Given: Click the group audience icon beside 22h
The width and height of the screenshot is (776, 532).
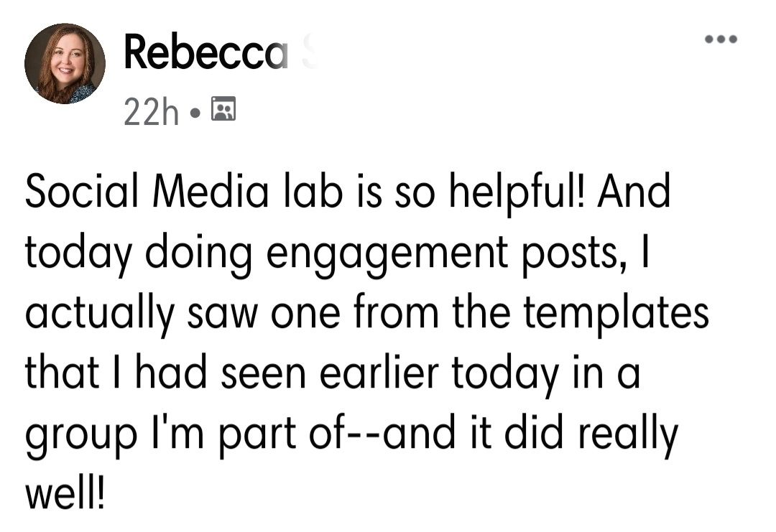Looking at the screenshot, I should click(223, 111).
